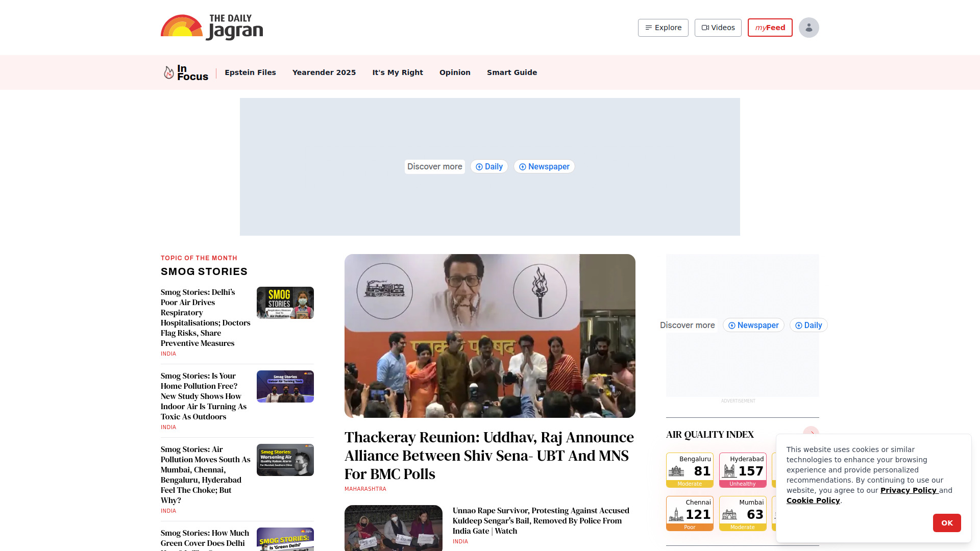Click The Daily Jagran logo

pos(212,28)
